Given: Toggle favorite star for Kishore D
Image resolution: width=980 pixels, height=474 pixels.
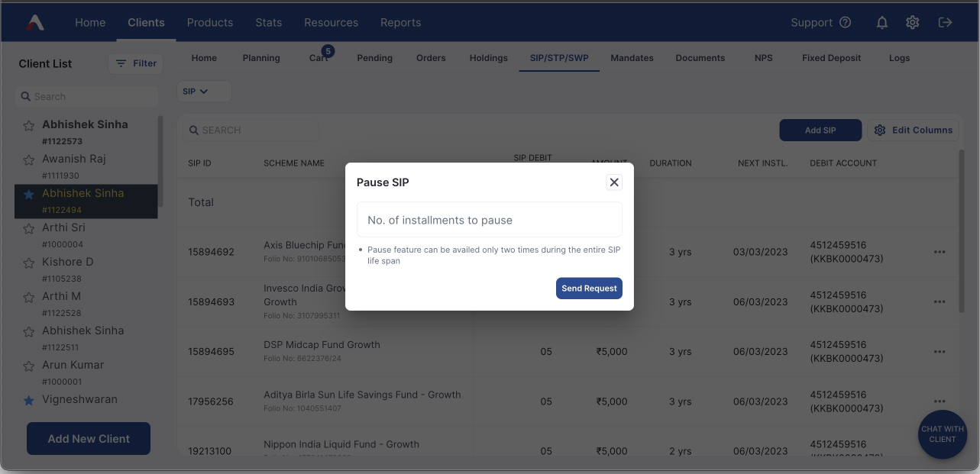Looking at the screenshot, I should pos(29,263).
